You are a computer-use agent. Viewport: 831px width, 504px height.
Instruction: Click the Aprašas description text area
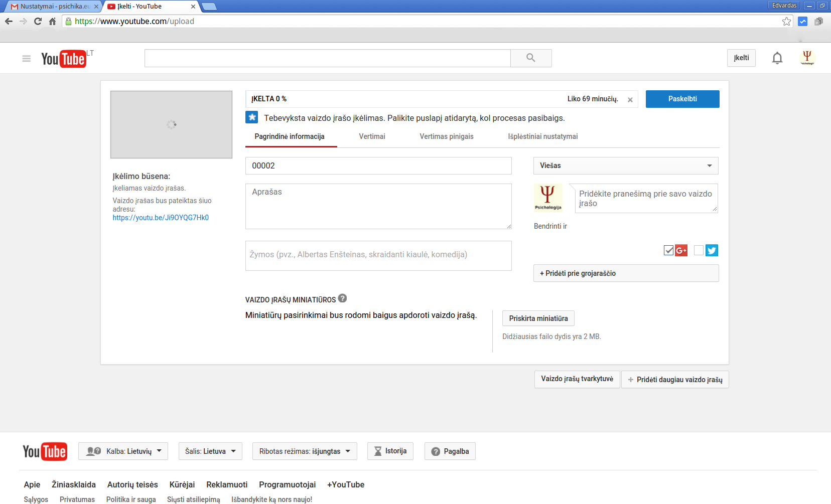[378, 206]
